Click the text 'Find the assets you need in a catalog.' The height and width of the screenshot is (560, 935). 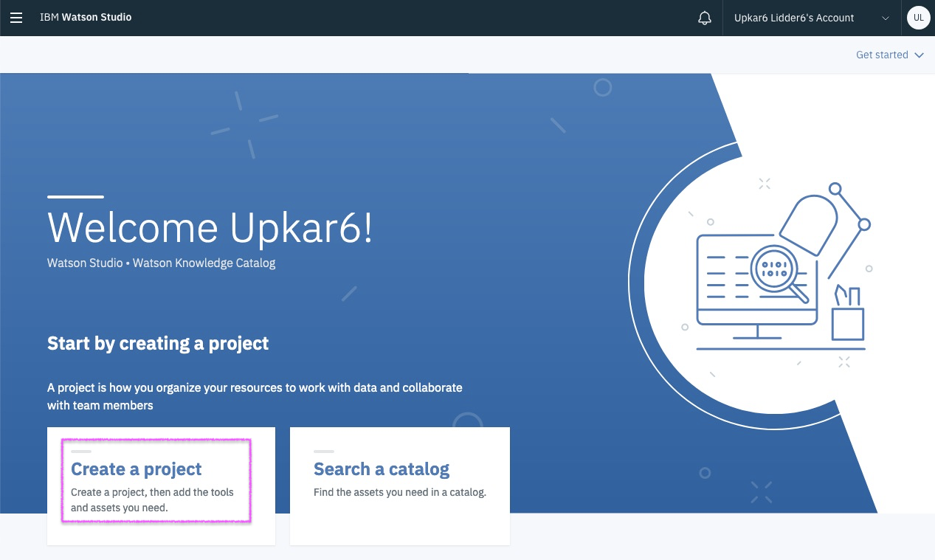pos(400,492)
